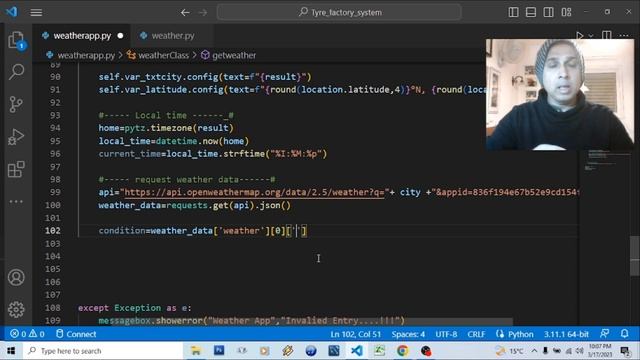Go back with the left arrow
This screenshot has width=640, height=360.
click(x=185, y=13)
